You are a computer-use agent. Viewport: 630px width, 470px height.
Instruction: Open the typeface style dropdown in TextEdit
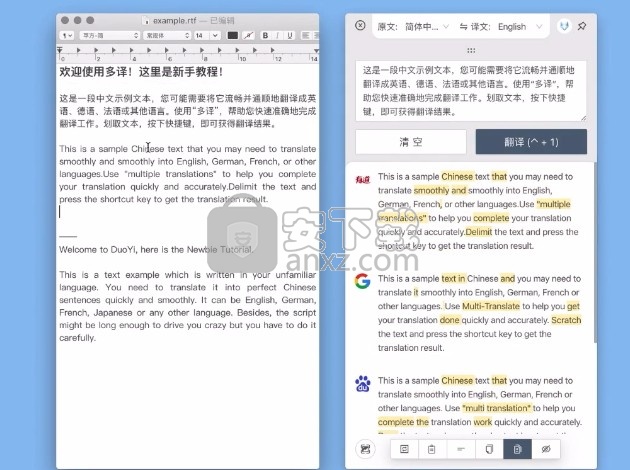pos(167,36)
